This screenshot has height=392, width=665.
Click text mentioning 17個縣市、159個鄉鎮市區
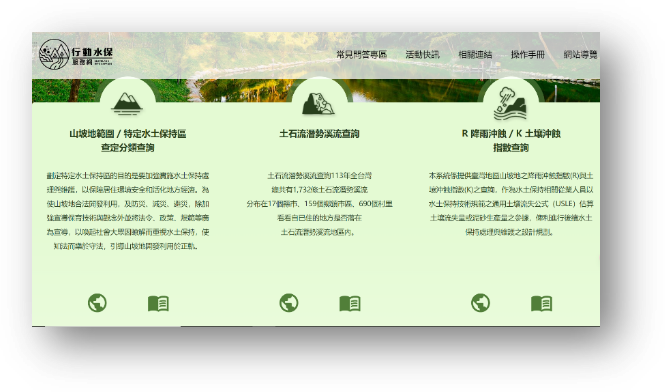pyautogui.click(x=319, y=204)
